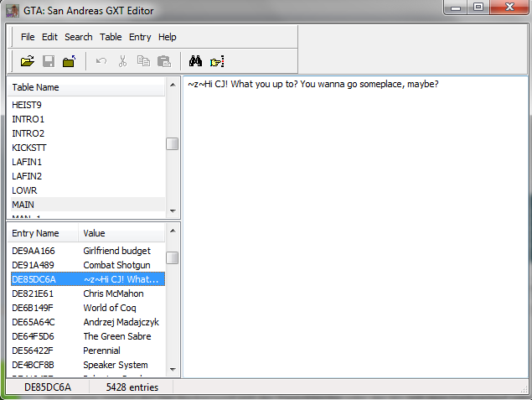Image resolution: width=532 pixels, height=400 pixels.
Task: Select the MAIN table
Action: point(88,205)
